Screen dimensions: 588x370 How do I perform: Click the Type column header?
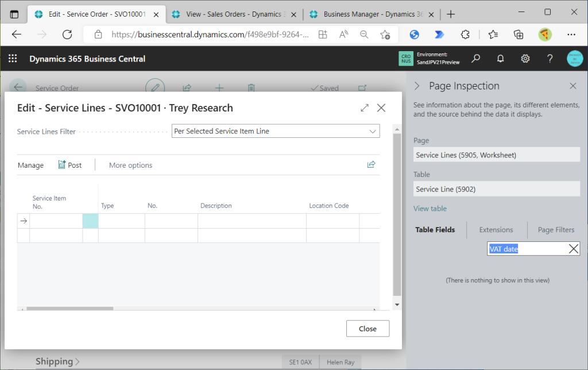tap(107, 206)
